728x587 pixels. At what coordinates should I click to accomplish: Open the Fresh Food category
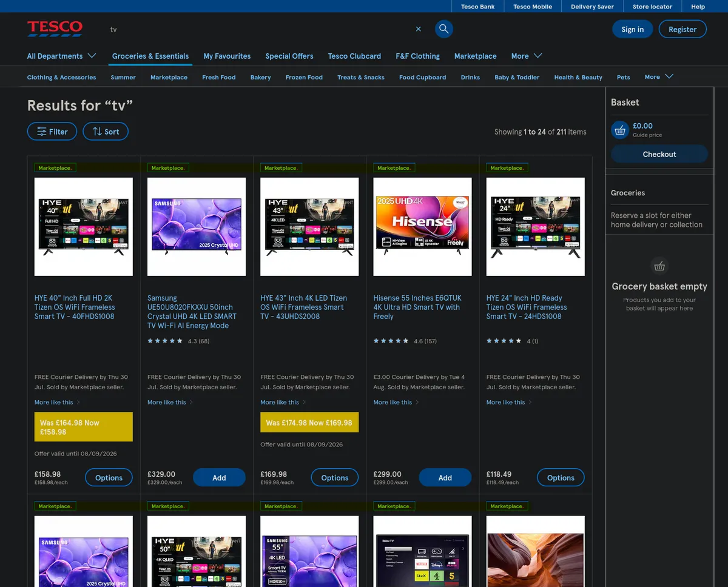point(218,77)
